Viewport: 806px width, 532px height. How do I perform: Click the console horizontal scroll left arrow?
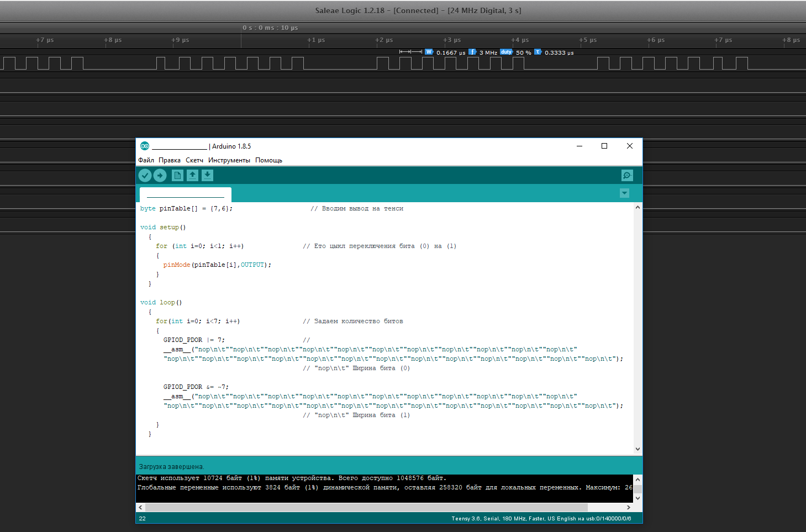point(140,507)
